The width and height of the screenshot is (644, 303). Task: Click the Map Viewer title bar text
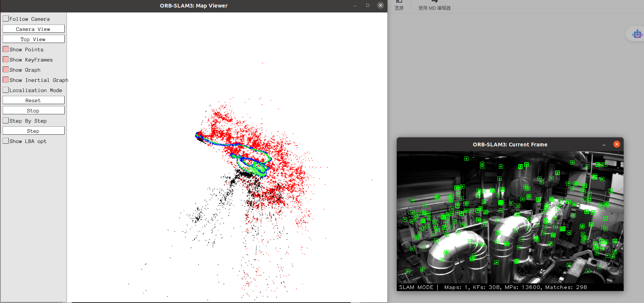pos(194,6)
